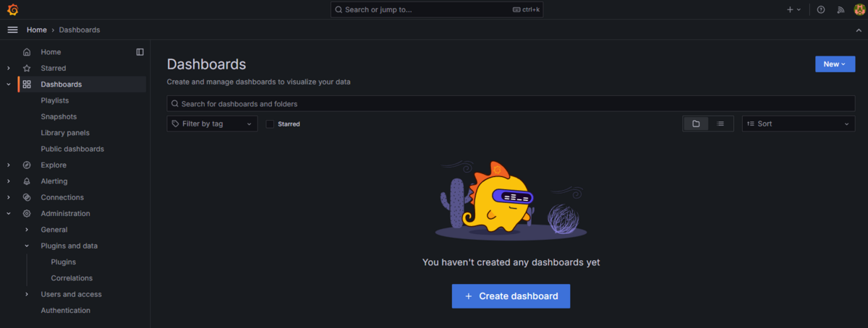Image resolution: width=868 pixels, height=328 pixels.
Task: Click the Dashboards grid icon in sidebar
Action: (27, 85)
